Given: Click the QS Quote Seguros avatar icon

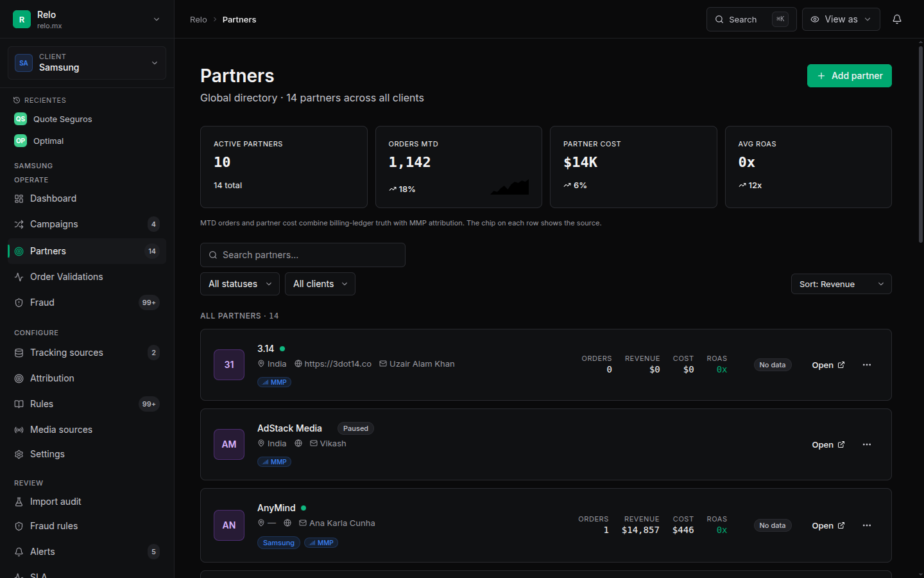Looking at the screenshot, I should pyautogui.click(x=21, y=119).
